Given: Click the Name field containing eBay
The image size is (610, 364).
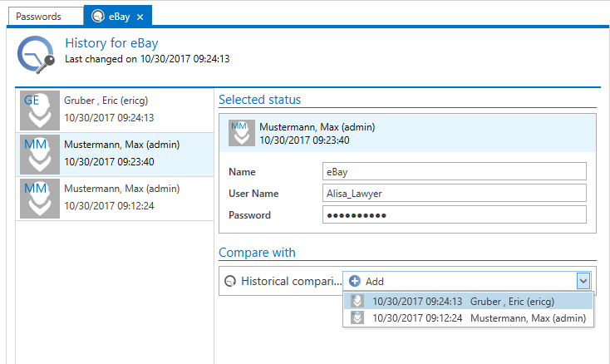Looking at the screenshot, I should point(454,171).
